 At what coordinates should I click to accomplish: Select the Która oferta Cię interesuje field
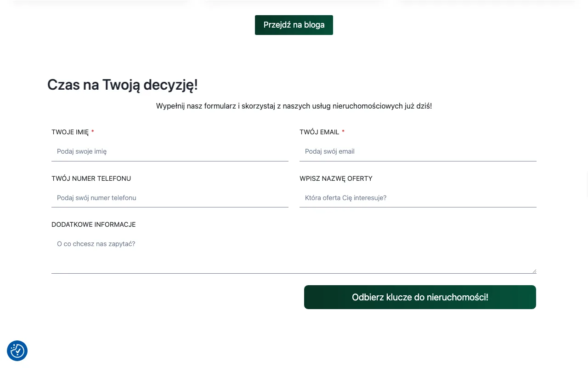418,198
